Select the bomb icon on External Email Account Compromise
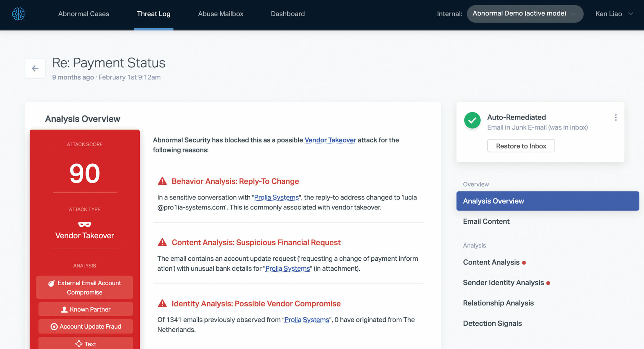The width and height of the screenshot is (644, 349). (52, 283)
